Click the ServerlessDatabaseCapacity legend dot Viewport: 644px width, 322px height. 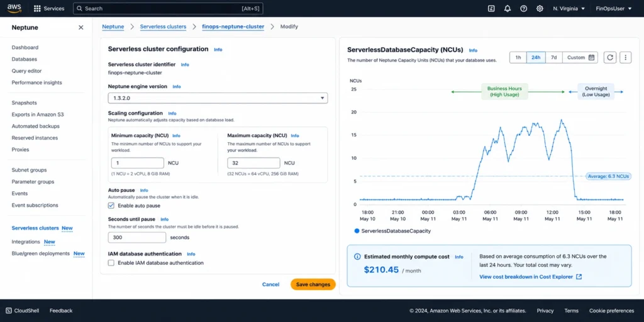coord(357,231)
